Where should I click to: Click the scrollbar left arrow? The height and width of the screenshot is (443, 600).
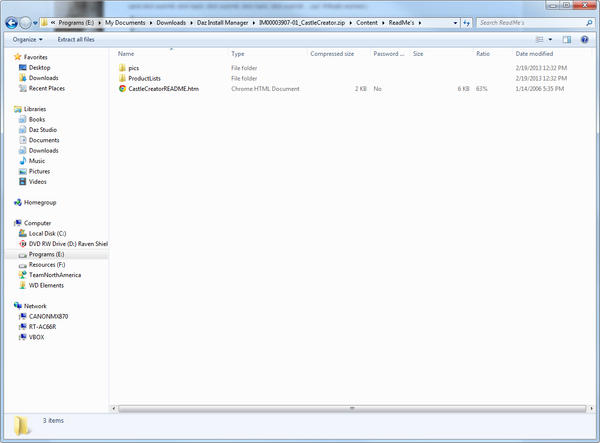pos(114,409)
